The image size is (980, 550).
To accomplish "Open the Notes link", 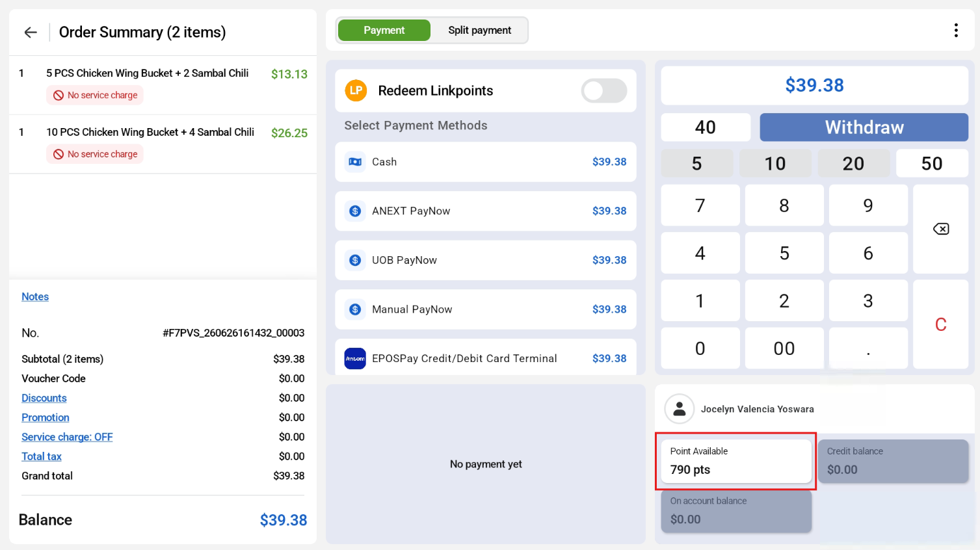I will point(35,296).
